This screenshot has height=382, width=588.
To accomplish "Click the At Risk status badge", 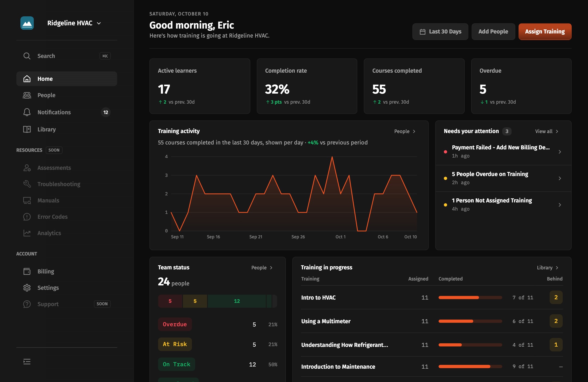I will [175, 344].
